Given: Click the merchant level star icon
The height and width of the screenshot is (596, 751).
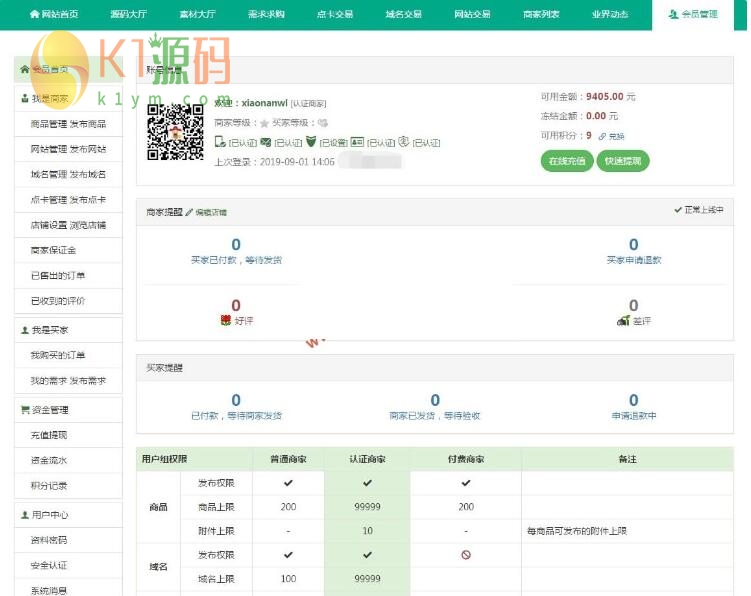Looking at the screenshot, I should click(x=264, y=123).
